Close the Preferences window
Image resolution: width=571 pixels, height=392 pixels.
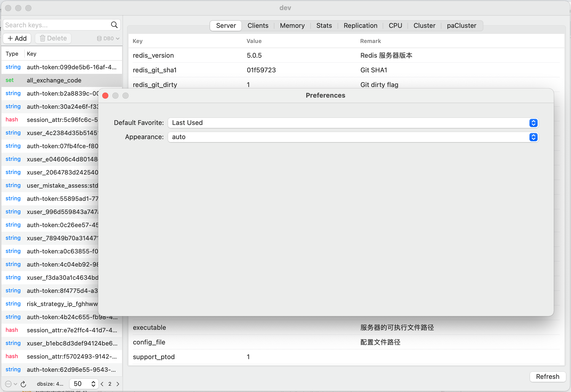pyautogui.click(x=105, y=96)
